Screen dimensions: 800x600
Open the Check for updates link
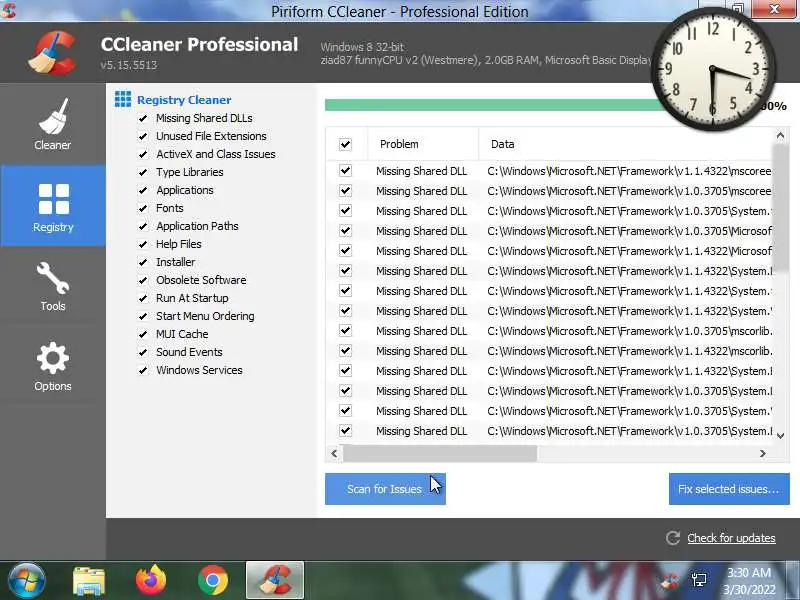click(x=731, y=538)
